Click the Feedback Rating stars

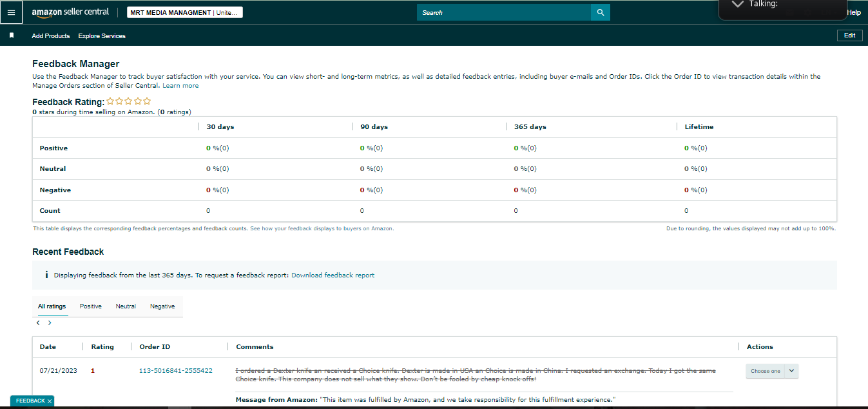[129, 101]
